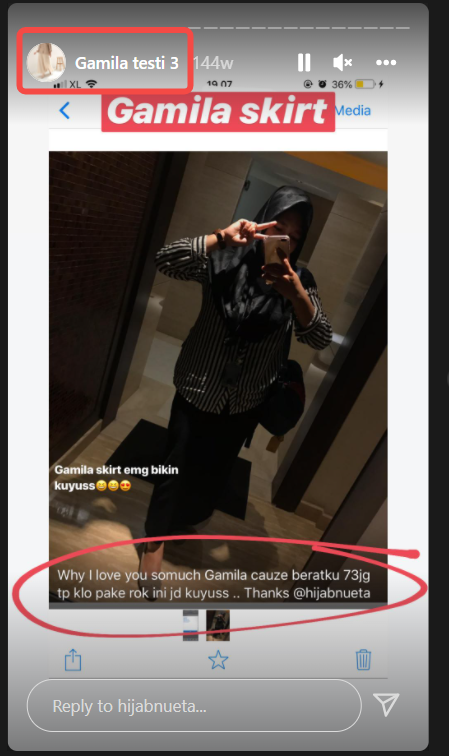Click the trash delete icon
Image resolution: width=449 pixels, height=756 pixels.
363,660
